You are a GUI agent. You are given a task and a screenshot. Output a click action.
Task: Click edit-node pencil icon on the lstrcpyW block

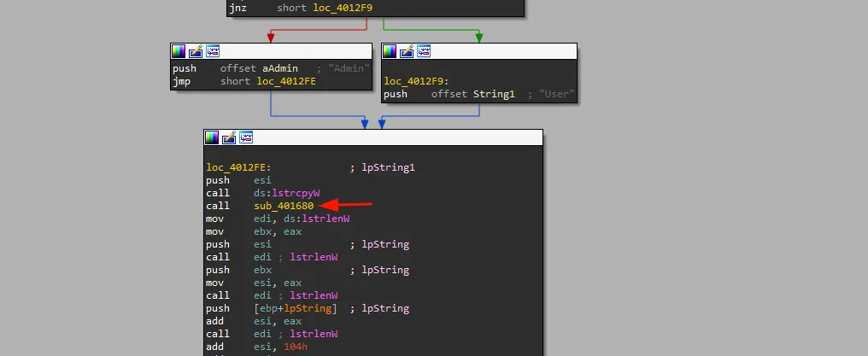click(229, 137)
